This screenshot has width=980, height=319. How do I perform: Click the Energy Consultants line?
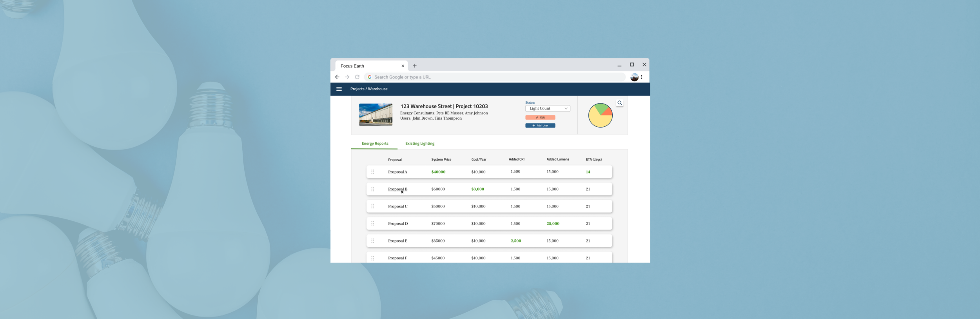click(x=444, y=113)
